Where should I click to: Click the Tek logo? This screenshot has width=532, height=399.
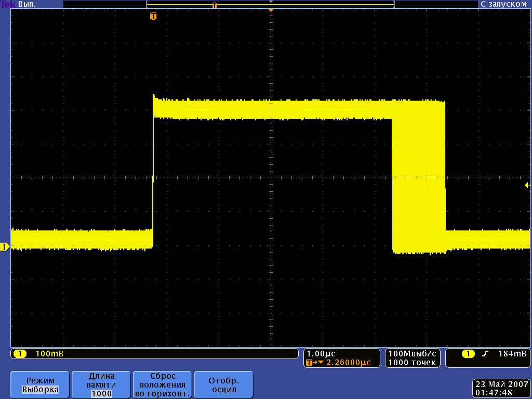pos(8,4)
